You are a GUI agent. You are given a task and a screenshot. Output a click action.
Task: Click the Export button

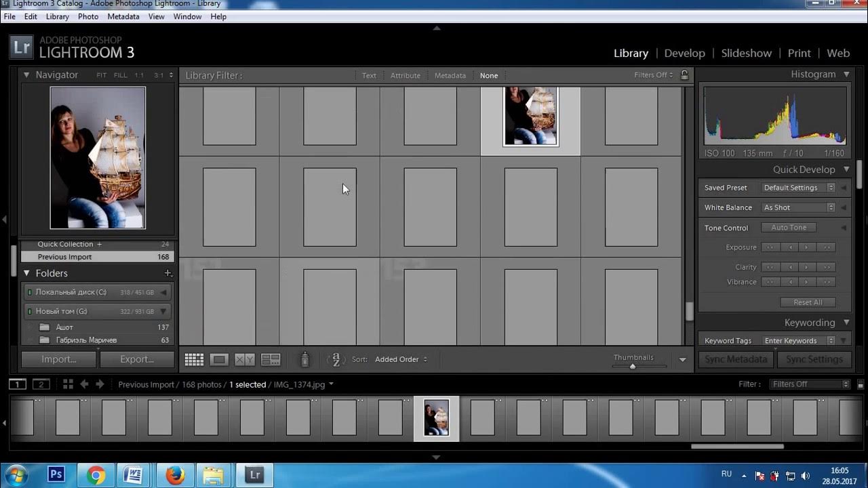[x=137, y=359]
